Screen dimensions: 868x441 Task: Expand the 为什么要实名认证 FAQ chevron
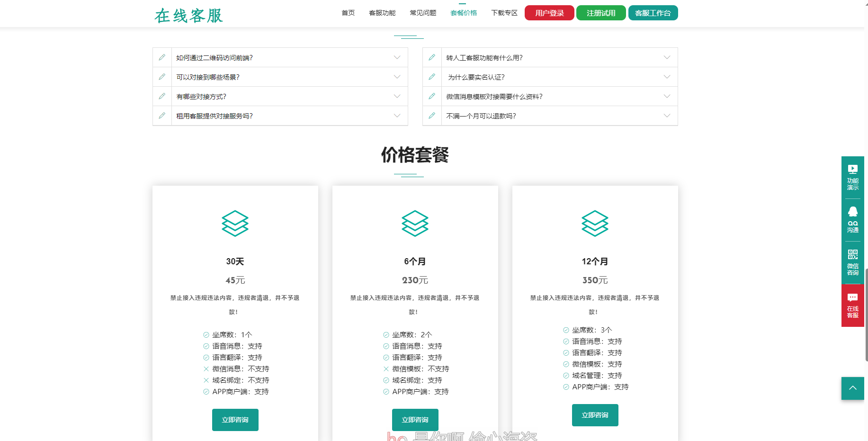coord(667,77)
